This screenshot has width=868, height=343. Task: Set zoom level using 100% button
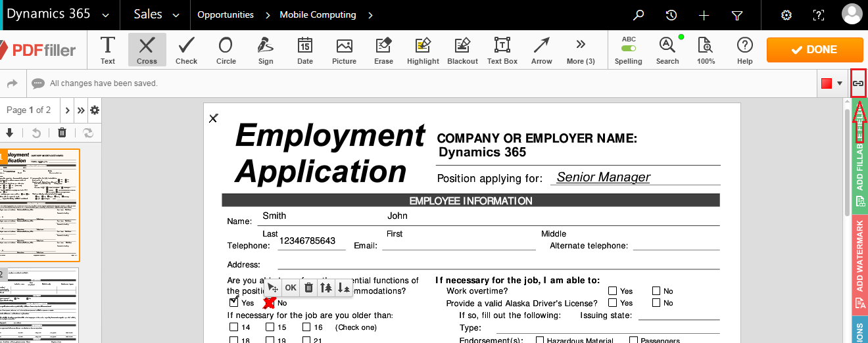(706, 50)
